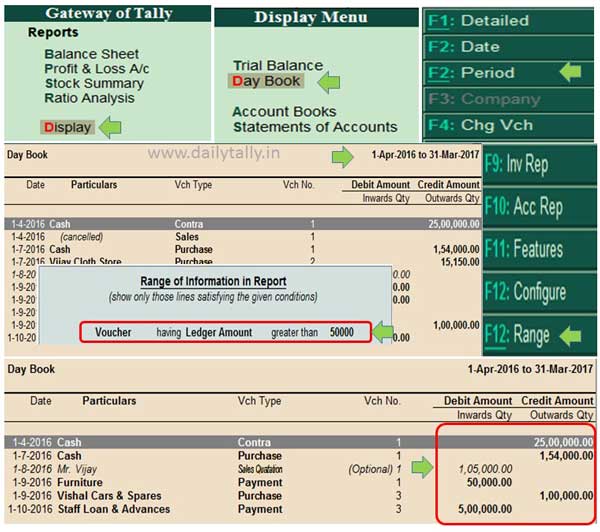The height and width of the screenshot is (532, 600).
Task: Click the F3: Company button
Action: 509,99
